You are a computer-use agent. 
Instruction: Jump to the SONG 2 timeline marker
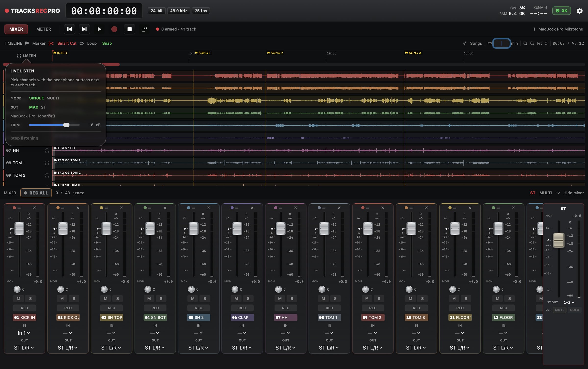[x=275, y=53]
